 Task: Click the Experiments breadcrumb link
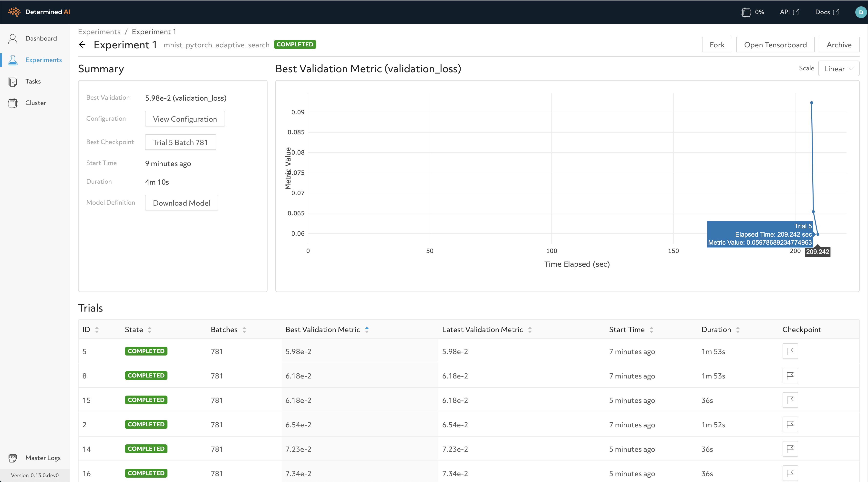(x=99, y=32)
